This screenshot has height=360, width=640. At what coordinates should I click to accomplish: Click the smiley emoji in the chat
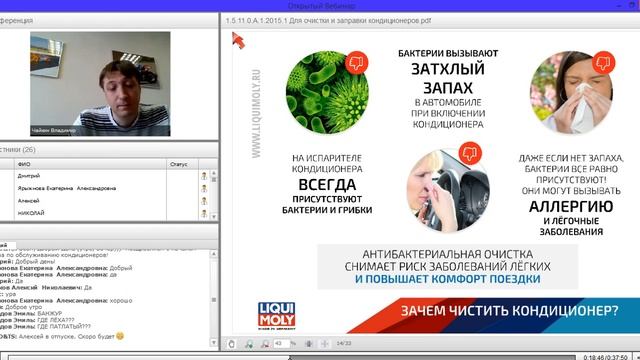(x=120, y=336)
